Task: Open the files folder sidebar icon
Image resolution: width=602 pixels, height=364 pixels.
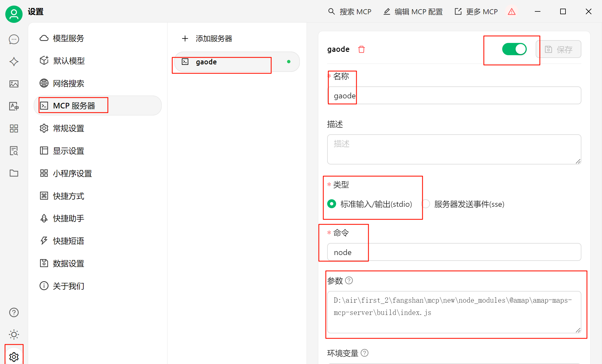Action: (14, 173)
